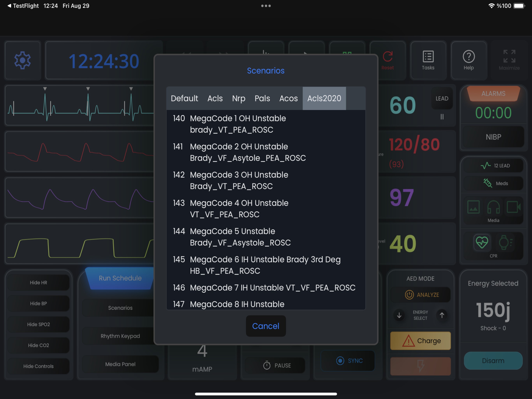This screenshot has height=399, width=532.
Task: Select scenario 140 MegaCode 1 OH Unstable
Action: coord(266,124)
